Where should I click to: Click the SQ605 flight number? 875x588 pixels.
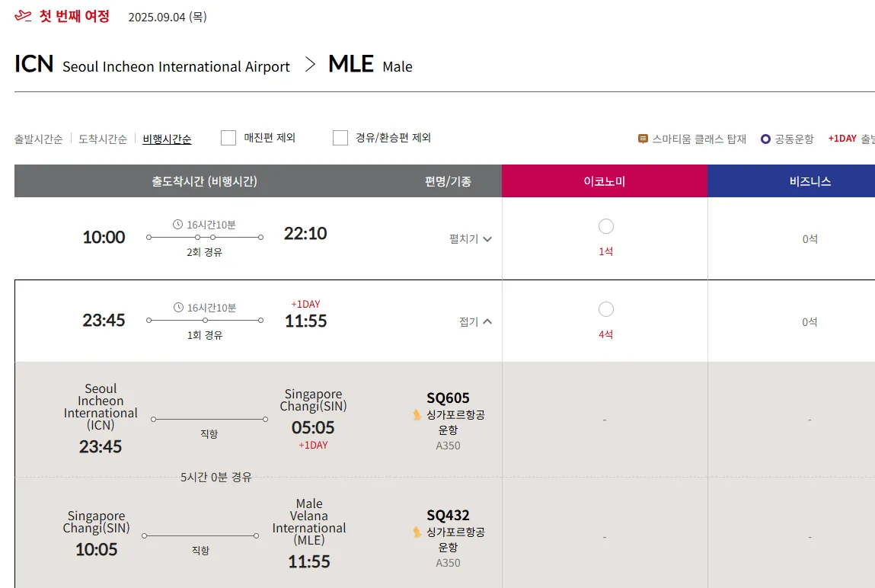pos(448,398)
